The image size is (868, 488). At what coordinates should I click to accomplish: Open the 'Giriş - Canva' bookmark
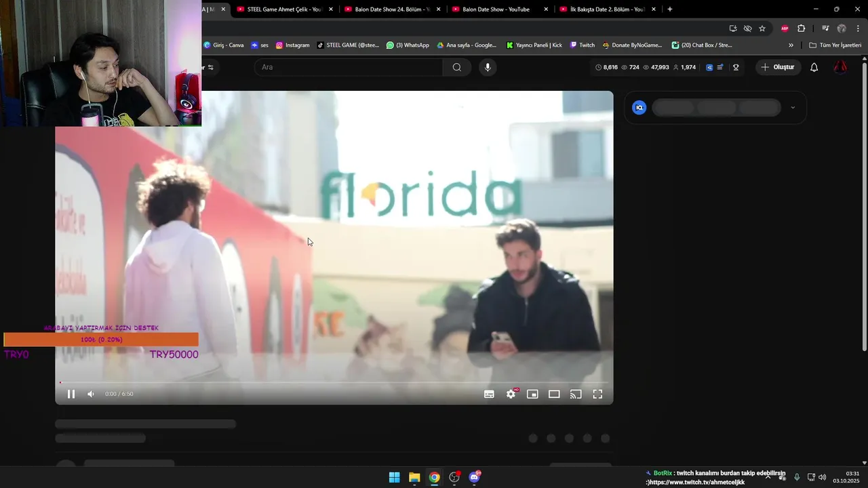pos(224,45)
